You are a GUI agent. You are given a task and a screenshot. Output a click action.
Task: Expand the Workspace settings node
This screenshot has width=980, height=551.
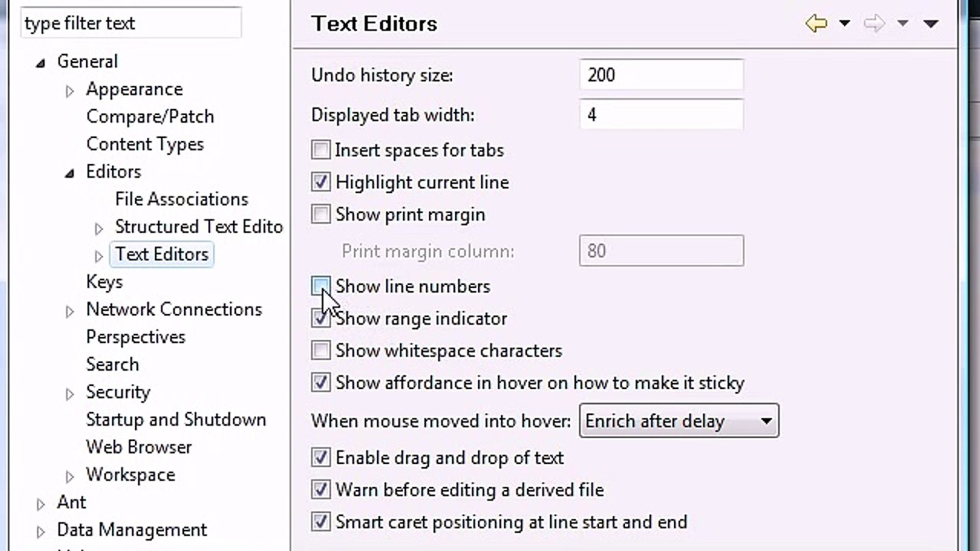[x=69, y=475]
